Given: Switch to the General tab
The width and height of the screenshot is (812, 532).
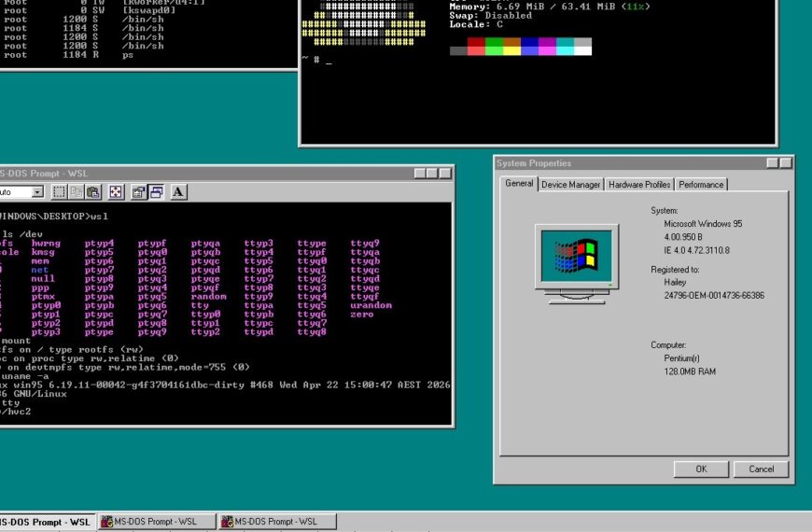Looking at the screenshot, I should coord(519,183).
